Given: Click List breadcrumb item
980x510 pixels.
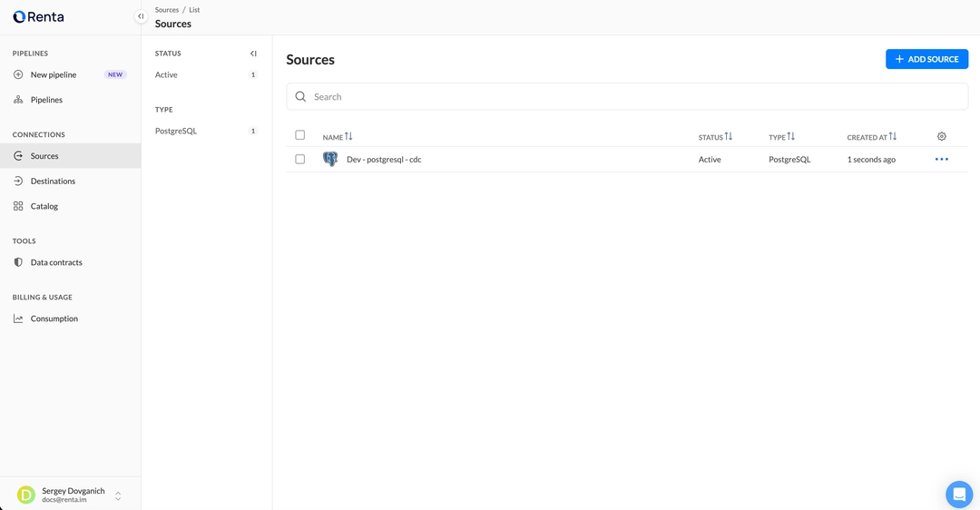Looking at the screenshot, I should (194, 10).
